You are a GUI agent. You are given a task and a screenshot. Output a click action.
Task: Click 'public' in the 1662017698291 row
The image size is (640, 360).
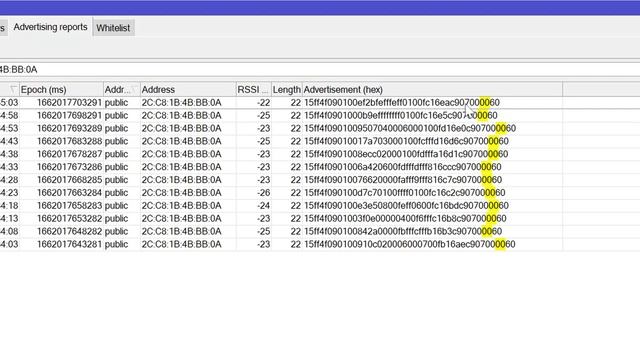[x=116, y=116]
